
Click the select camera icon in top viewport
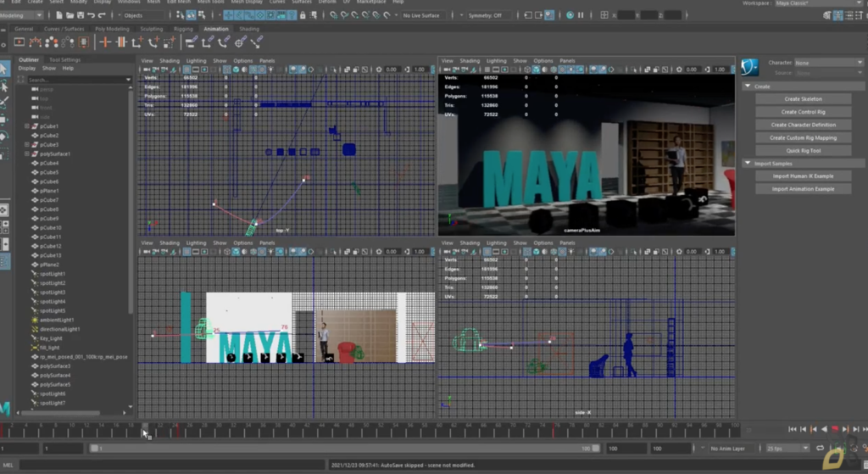click(x=147, y=70)
